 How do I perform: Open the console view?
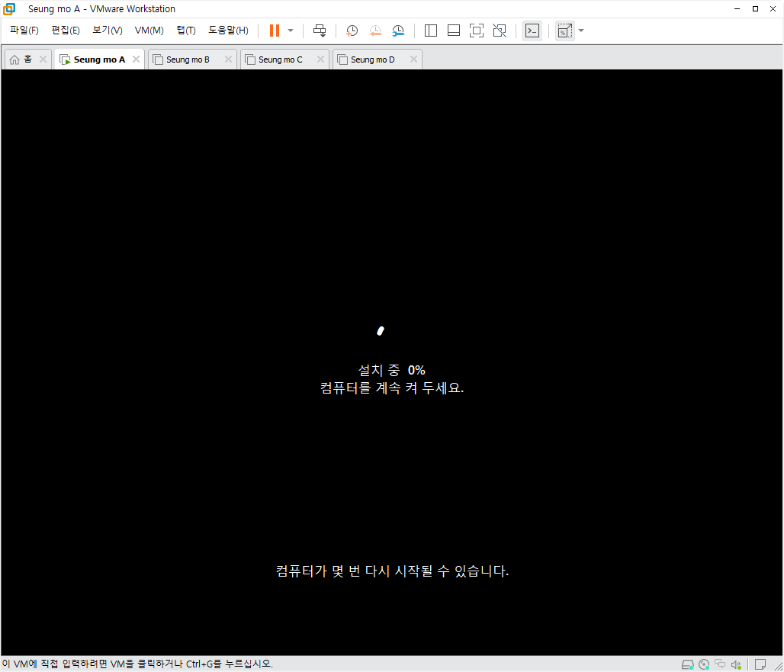tap(532, 31)
